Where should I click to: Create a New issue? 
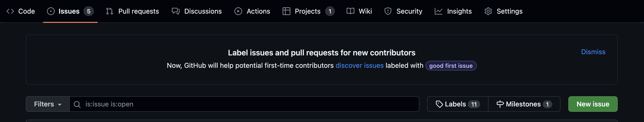coord(593,104)
